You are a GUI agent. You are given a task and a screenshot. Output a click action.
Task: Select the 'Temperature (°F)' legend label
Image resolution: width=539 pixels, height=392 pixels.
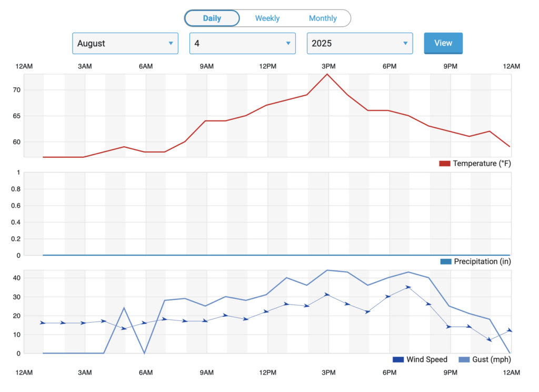coord(482,164)
